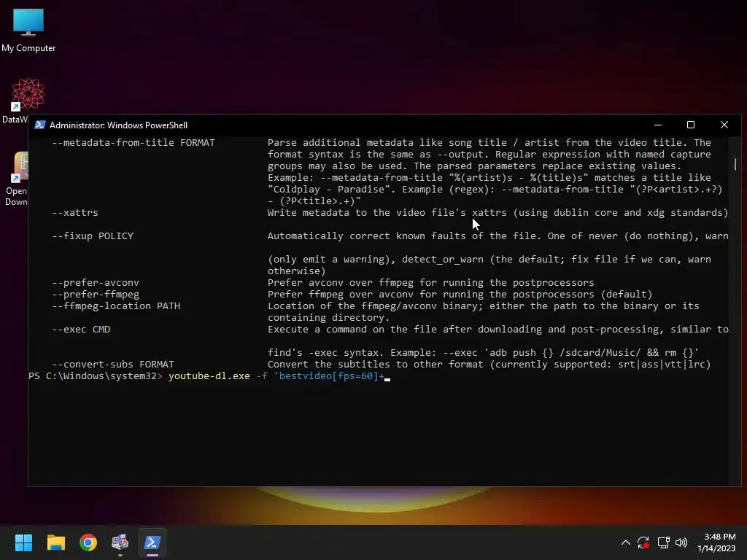Image resolution: width=747 pixels, height=560 pixels.
Task: Click the sync status tray icon
Action: 643,542
